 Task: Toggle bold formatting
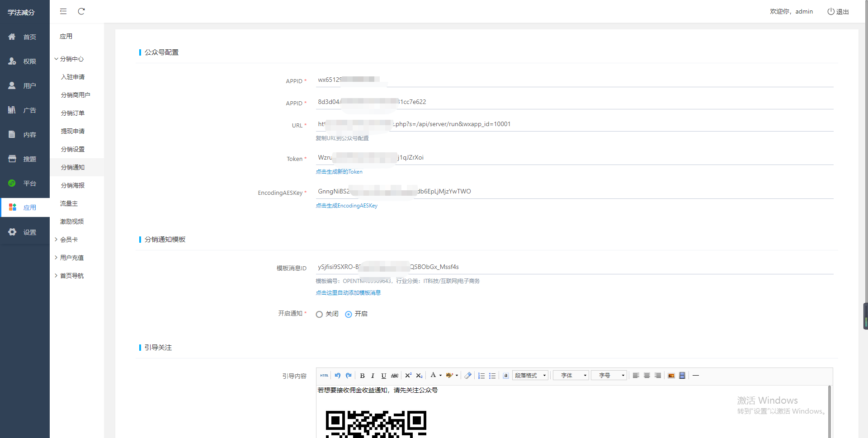point(362,376)
